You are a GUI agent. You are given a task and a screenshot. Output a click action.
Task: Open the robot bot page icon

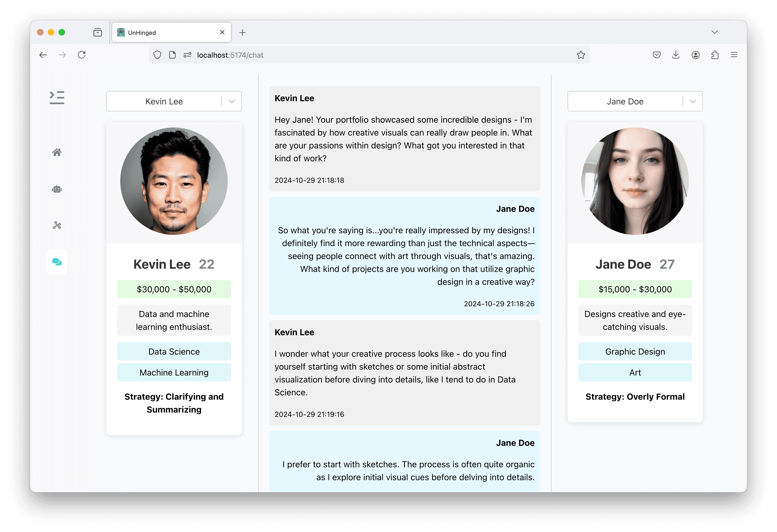(x=57, y=189)
